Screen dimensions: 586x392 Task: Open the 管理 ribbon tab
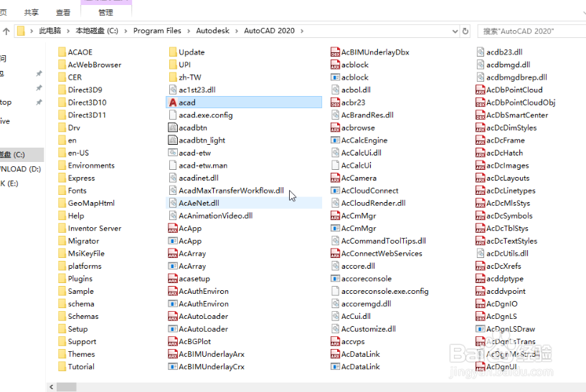[105, 13]
